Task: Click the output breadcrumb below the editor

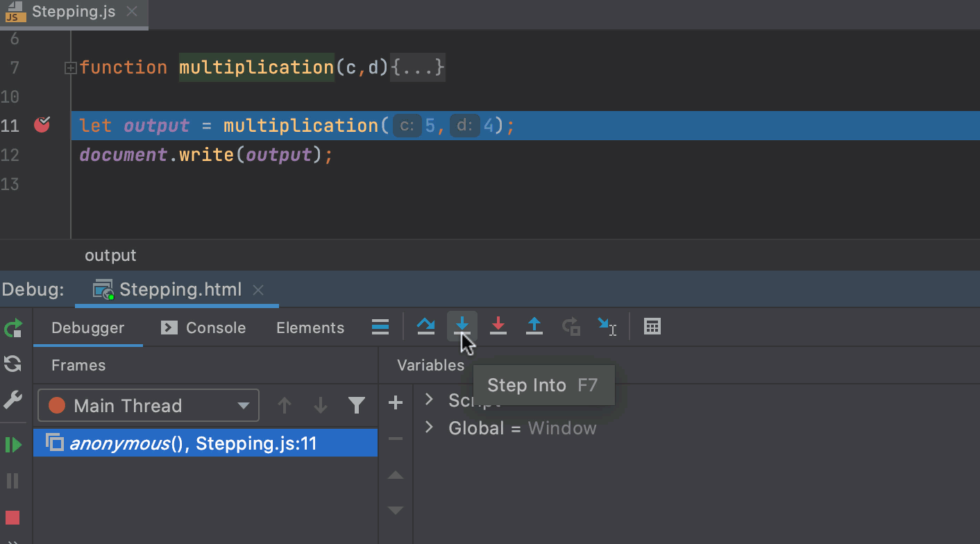Action: click(110, 255)
